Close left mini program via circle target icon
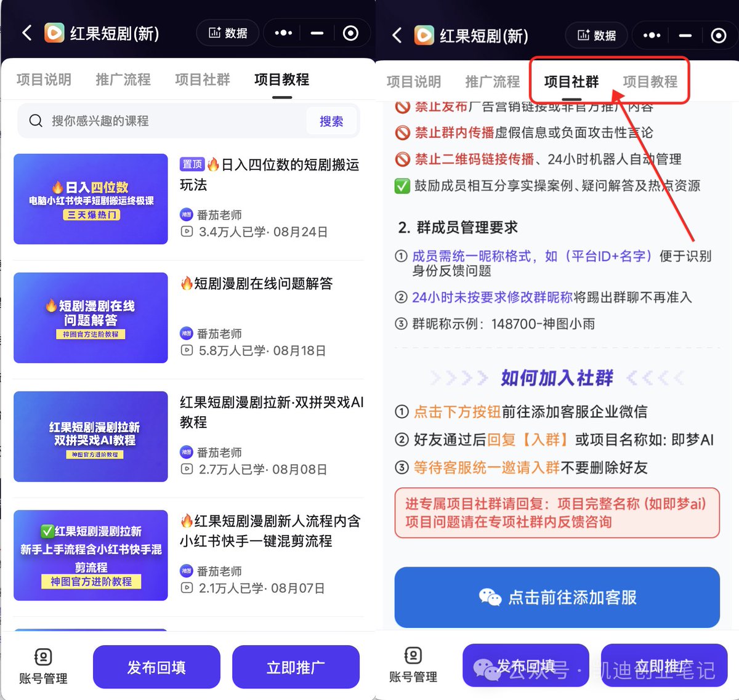This screenshot has height=700, width=739. (350, 33)
